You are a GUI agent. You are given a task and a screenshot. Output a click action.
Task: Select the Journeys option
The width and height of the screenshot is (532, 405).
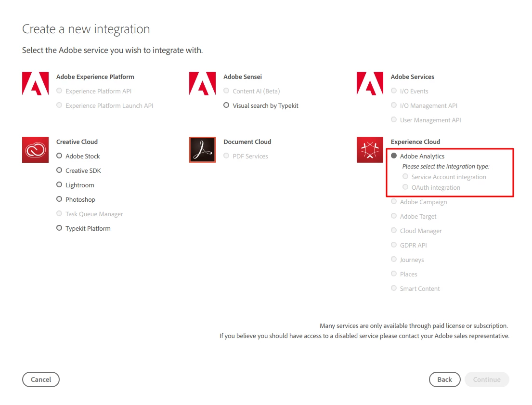tap(393, 259)
